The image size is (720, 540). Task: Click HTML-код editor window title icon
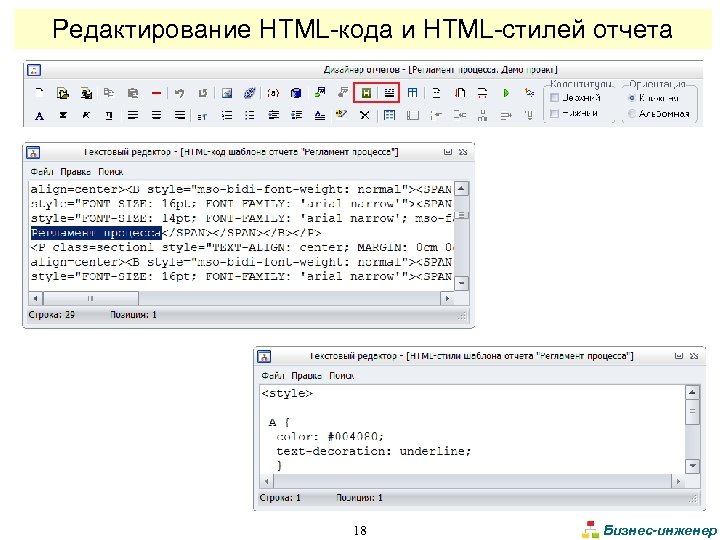click(33, 152)
